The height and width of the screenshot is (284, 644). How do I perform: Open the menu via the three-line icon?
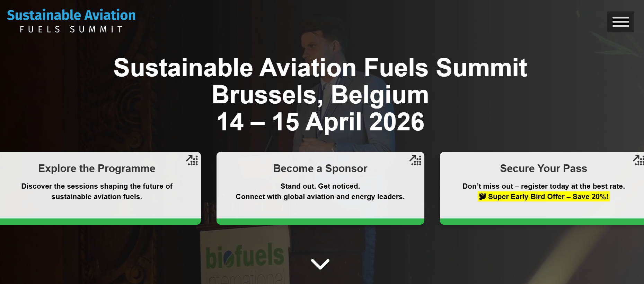(x=620, y=21)
